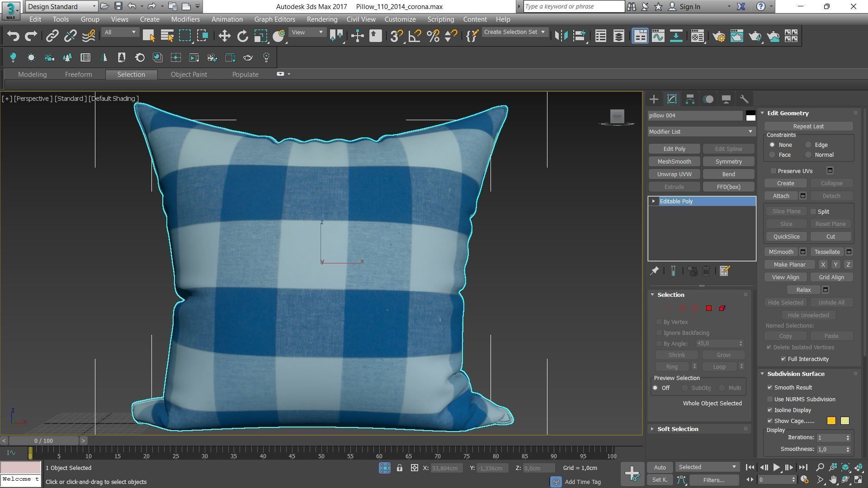The width and height of the screenshot is (868, 488).
Task: Click the Redo arrow in main toolbar
Action: click(31, 36)
